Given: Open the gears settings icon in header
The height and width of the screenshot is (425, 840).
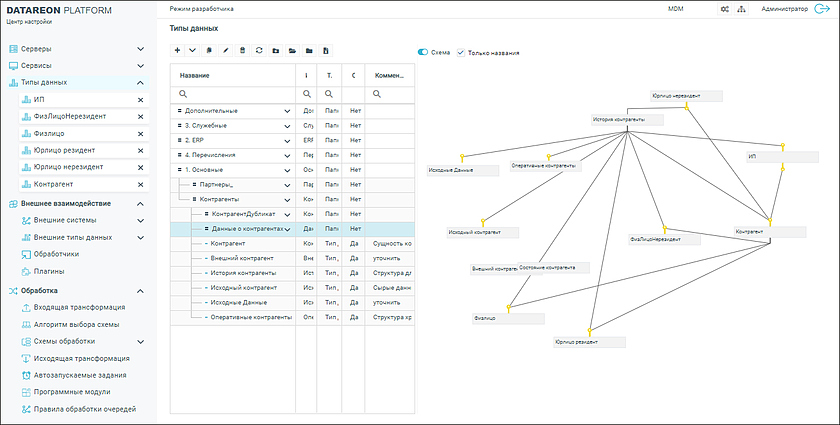Looking at the screenshot, I should (x=725, y=8).
